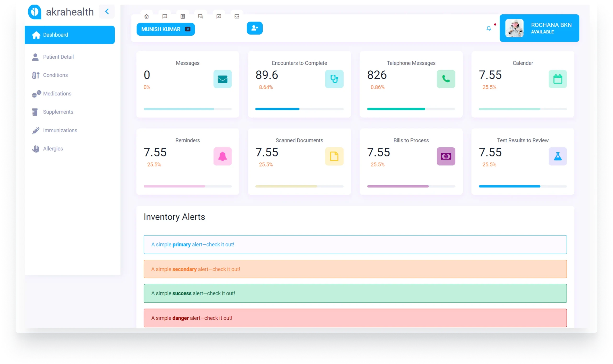
Task: Click the Bills to Process progress bar
Action: 411,186
